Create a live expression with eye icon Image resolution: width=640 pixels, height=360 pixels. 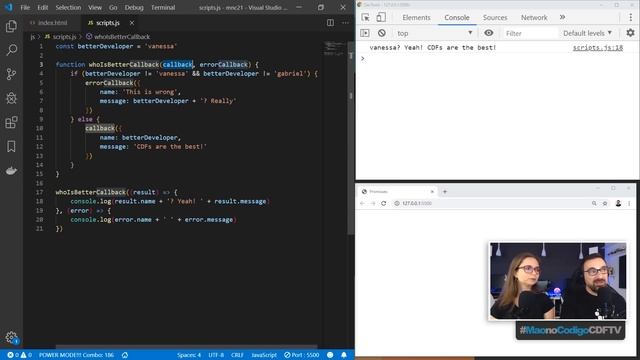tap(489, 33)
